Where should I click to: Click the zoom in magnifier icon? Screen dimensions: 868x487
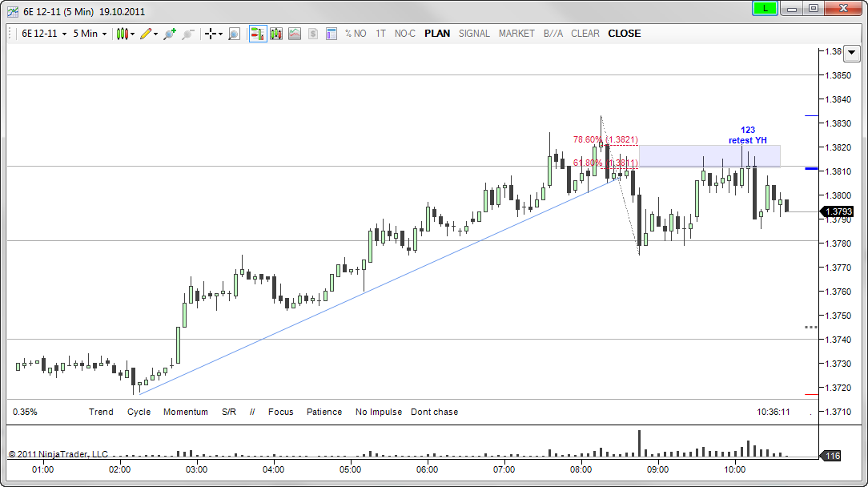click(170, 34)
